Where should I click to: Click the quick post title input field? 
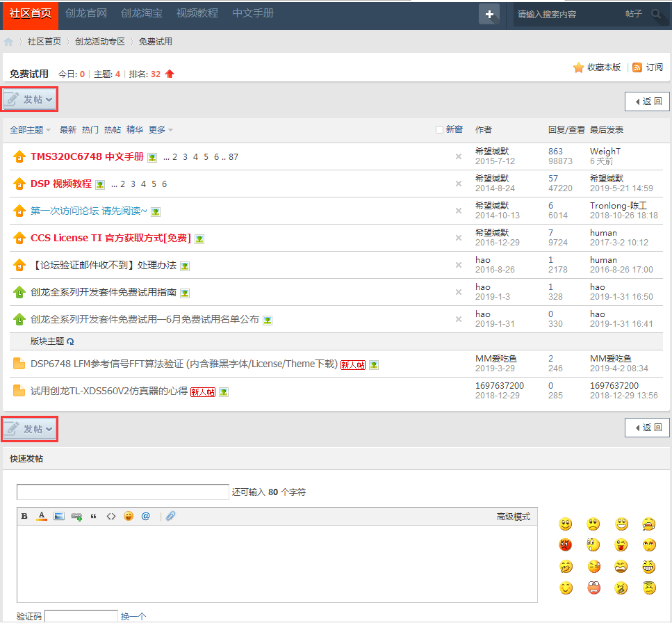pyautogui.click(x=123, y=492)
